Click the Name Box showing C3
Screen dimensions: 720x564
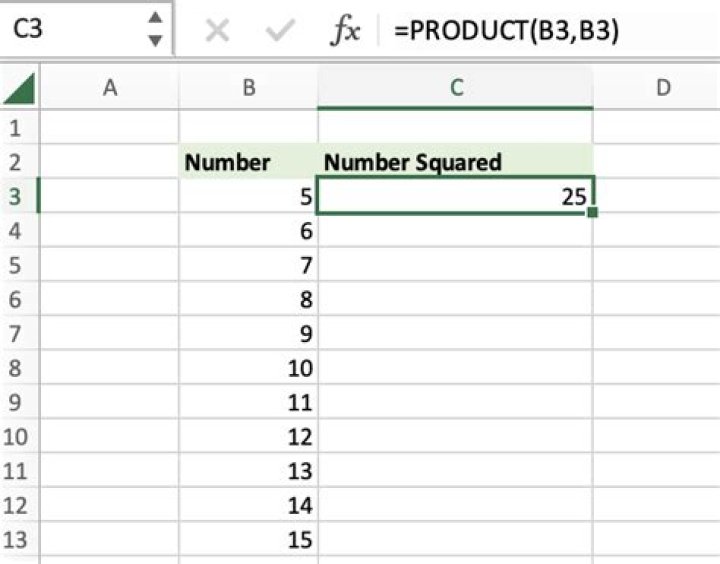(x=70, y=30)
